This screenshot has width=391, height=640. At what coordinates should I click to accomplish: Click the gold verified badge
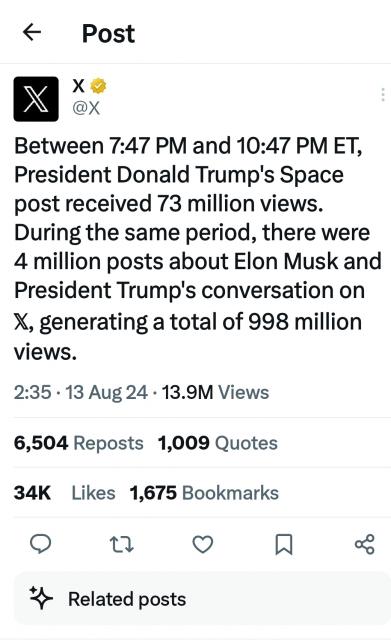98,86
